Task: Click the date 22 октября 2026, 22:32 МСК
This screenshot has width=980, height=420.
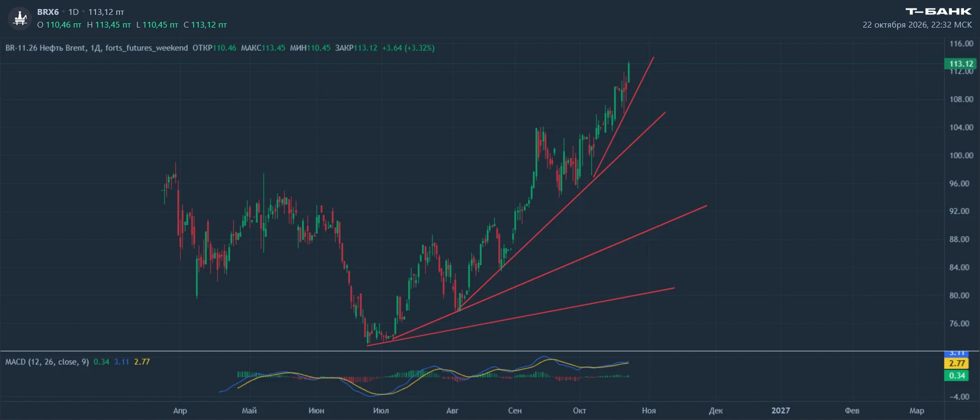Action: point(917,24)
